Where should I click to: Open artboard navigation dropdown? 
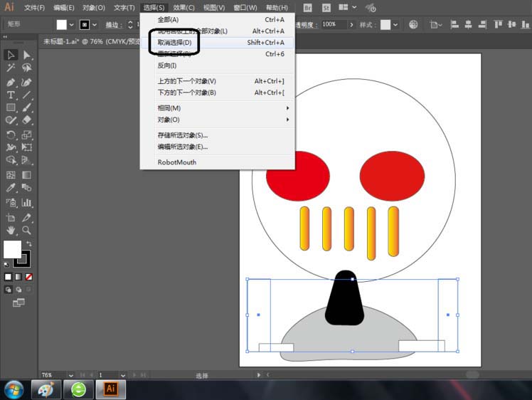[123, 375]
